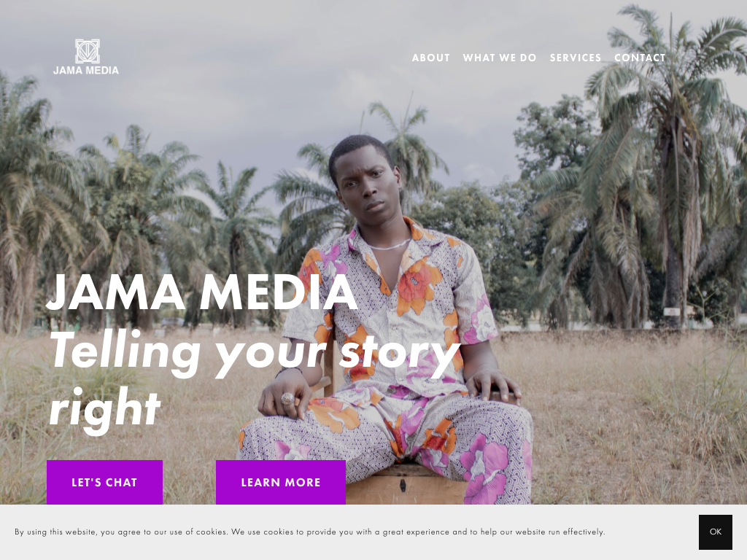Click the large JAMA MEDIA hero heading
This screenshot has width=747, height=560.
click(202, 292)
